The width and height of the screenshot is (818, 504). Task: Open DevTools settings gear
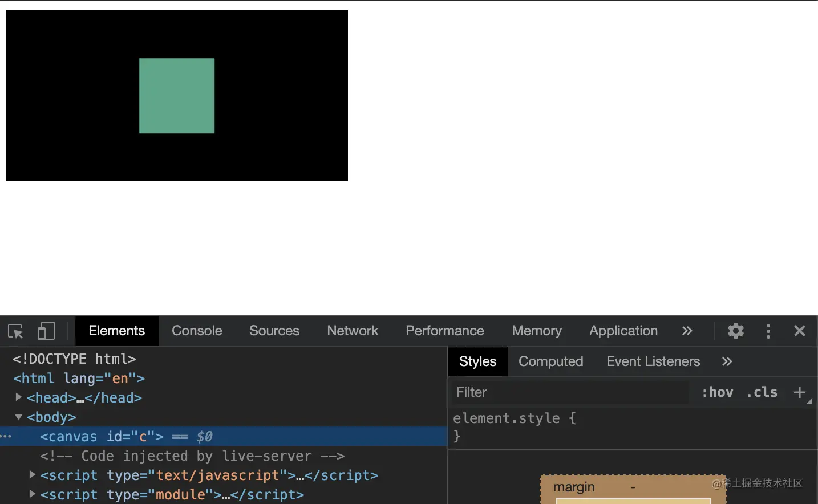tap(736, 331)
